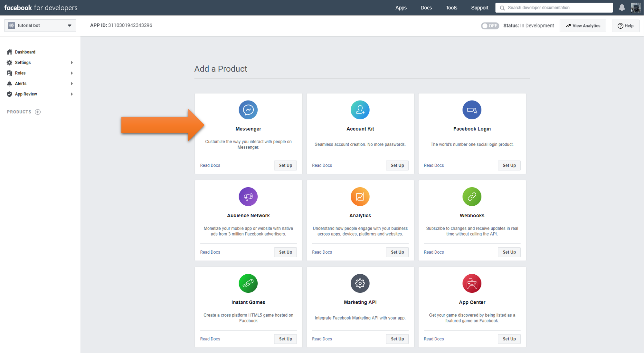Click the Audience Network megaphone icon

pyautogui.click(x=248, y=197)
